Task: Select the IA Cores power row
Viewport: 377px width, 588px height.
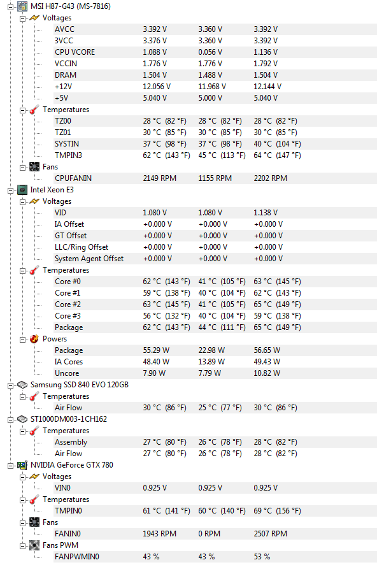Action: point(215,361)
